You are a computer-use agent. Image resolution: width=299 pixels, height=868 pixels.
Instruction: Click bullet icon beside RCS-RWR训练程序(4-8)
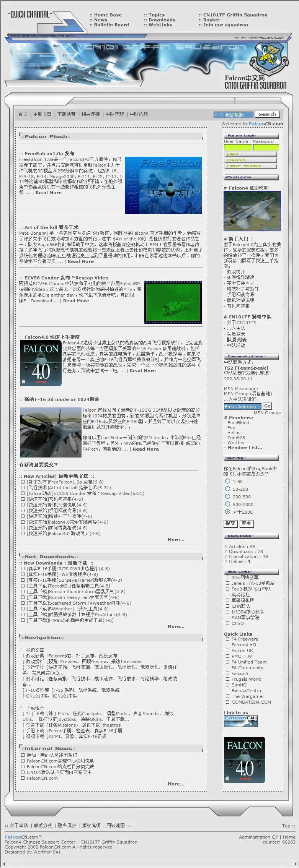[23, 569]
